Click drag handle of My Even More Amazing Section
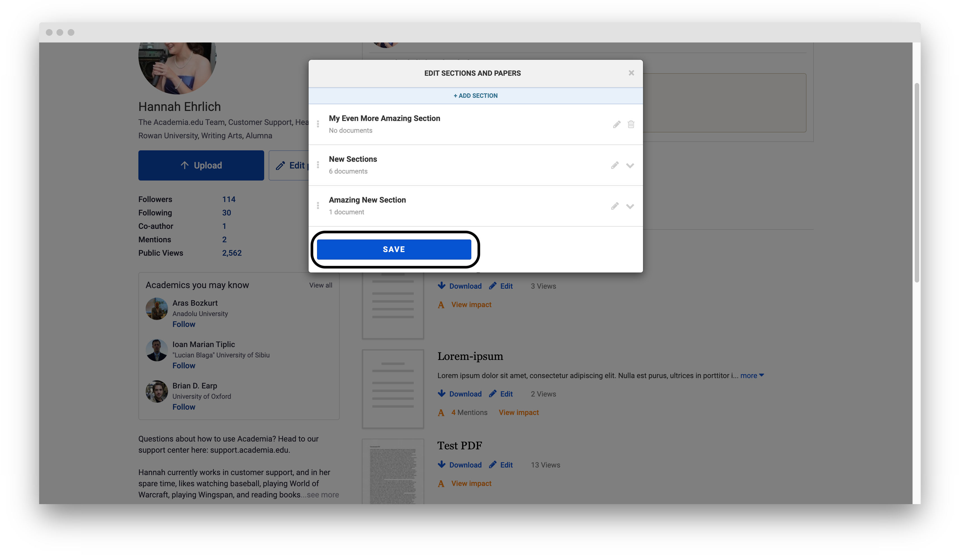 point(318,124)
